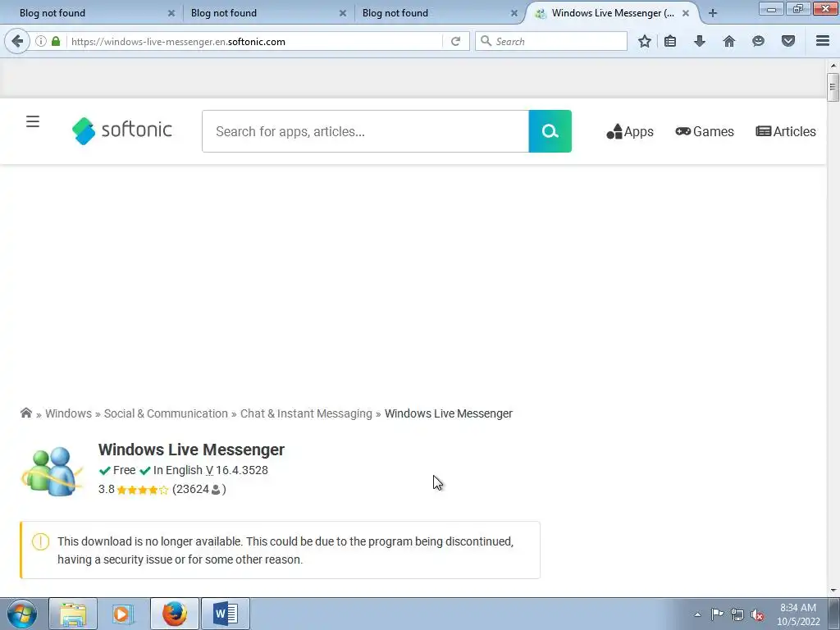Click the Windows Live Messenger breadcrumb text
The width and height of the screenshot is (840, 630).
pos(449,413)
